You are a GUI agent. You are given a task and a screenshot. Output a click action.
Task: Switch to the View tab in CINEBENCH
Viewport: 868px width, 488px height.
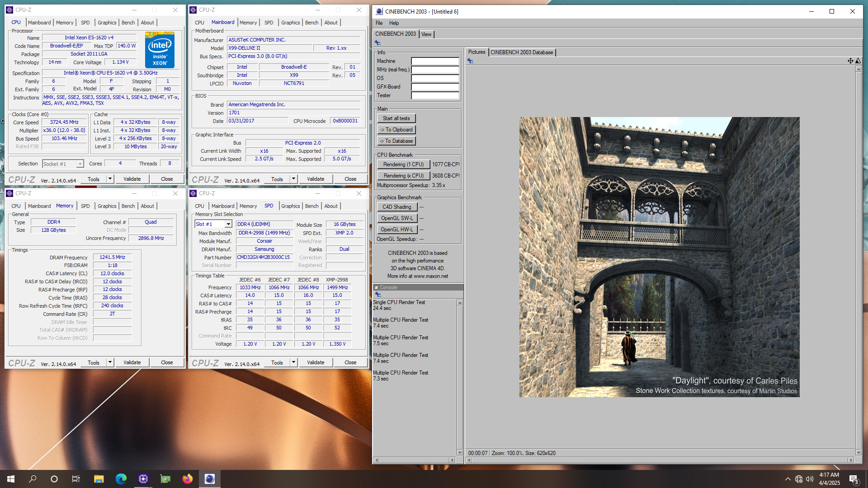[x=426, y=34]
